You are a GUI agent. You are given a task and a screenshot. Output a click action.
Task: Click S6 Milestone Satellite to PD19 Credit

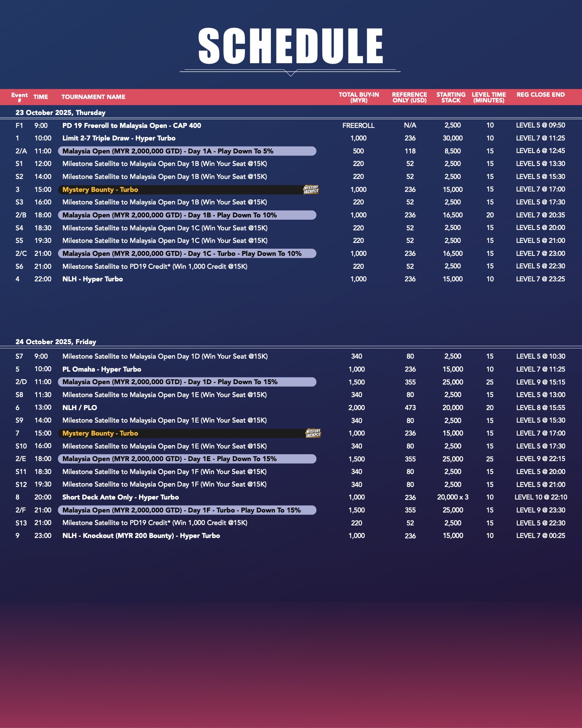pyautogui.click(x=155, y=267)
